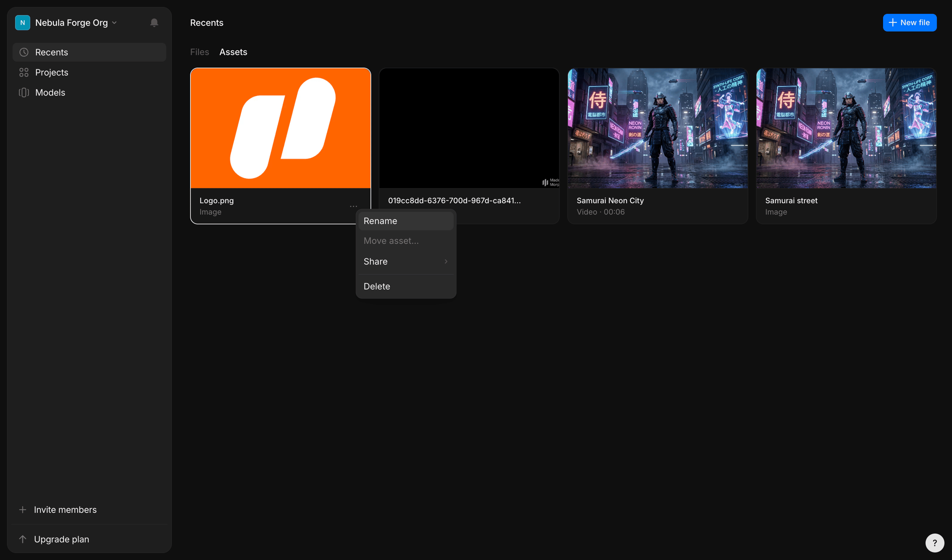Click the plus icon beside Invite members
Viewport: 952px width, 560px height.
(23, 510)
